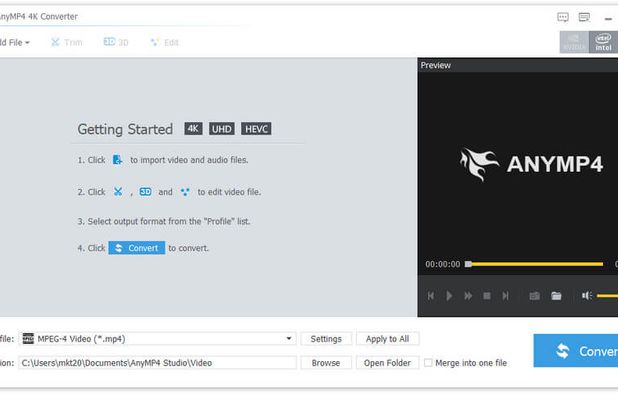Screen dimensions: 618x394
Task: Click the HEVC badge
Action: pyautogui.click(x=256, y=128)
